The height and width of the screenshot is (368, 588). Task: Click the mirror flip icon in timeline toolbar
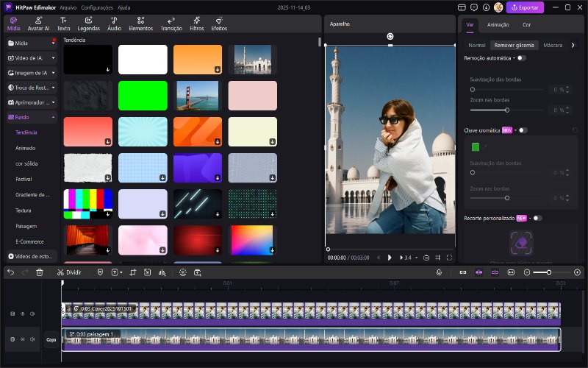[x=162, y=272]
